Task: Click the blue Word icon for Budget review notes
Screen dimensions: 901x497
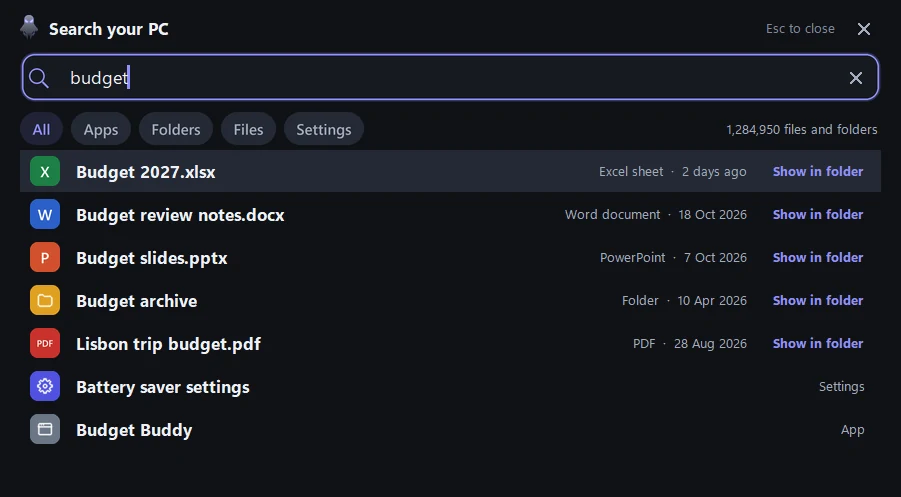Action: 45,214
